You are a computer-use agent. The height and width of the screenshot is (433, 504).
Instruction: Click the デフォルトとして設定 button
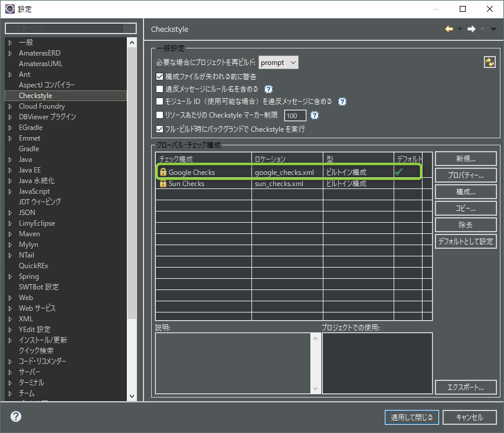click(x=466, y=241)
